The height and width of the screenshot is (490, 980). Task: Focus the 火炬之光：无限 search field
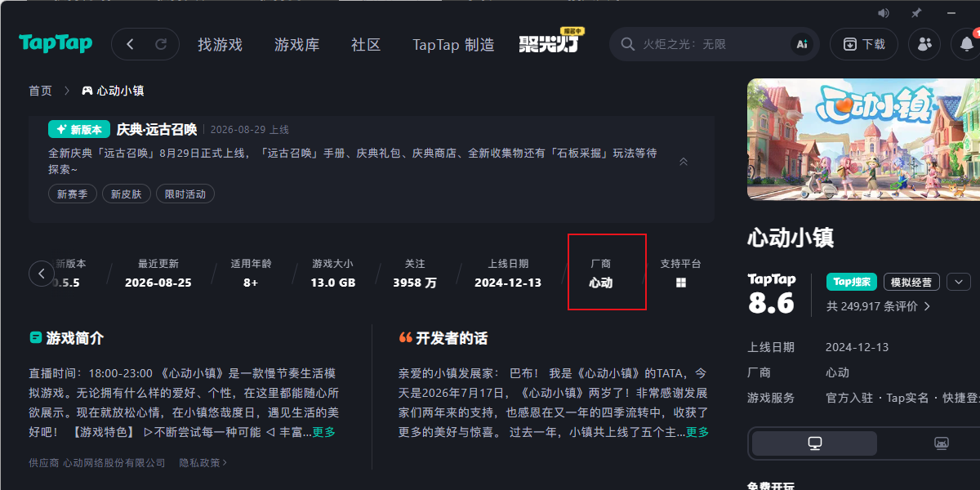coord(712,44)
